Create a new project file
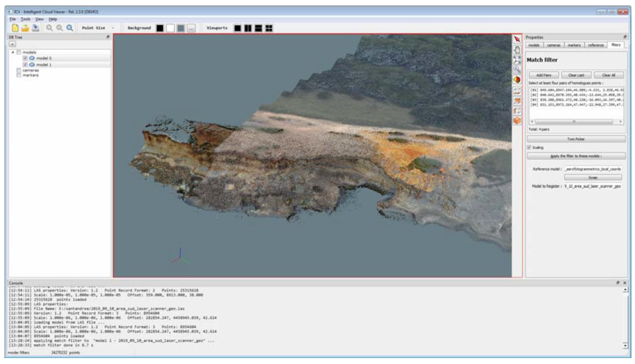 [x=14, y=28]
